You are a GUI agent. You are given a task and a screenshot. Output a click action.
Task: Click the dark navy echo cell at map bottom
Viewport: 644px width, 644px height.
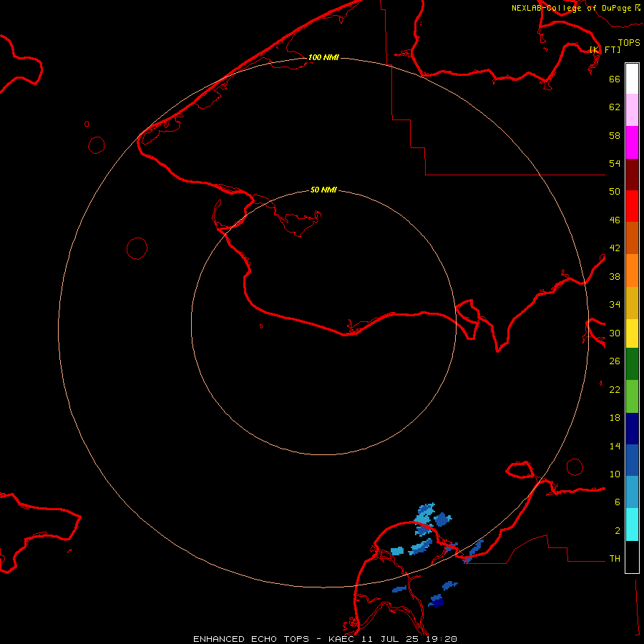click(x=438, y=603)
